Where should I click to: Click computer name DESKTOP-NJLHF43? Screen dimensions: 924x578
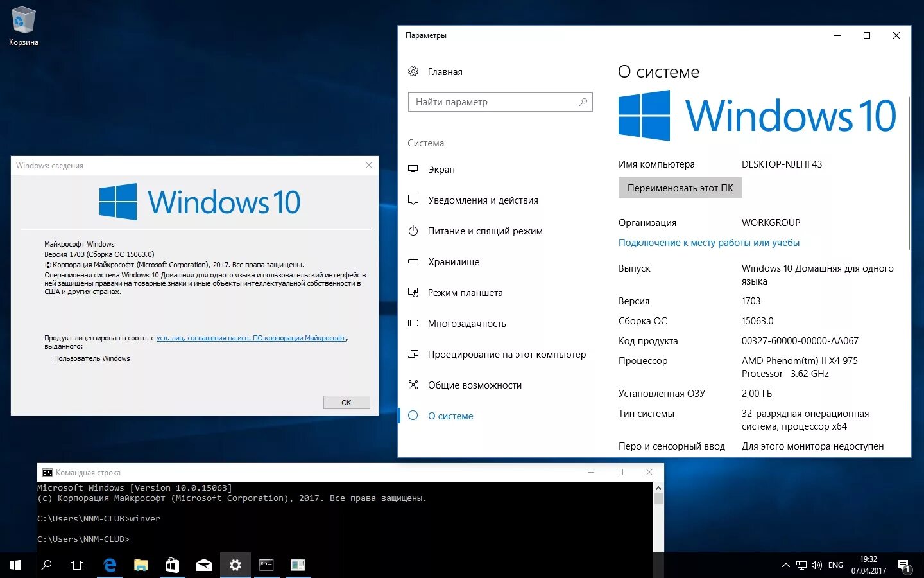(x=782, y=164)
